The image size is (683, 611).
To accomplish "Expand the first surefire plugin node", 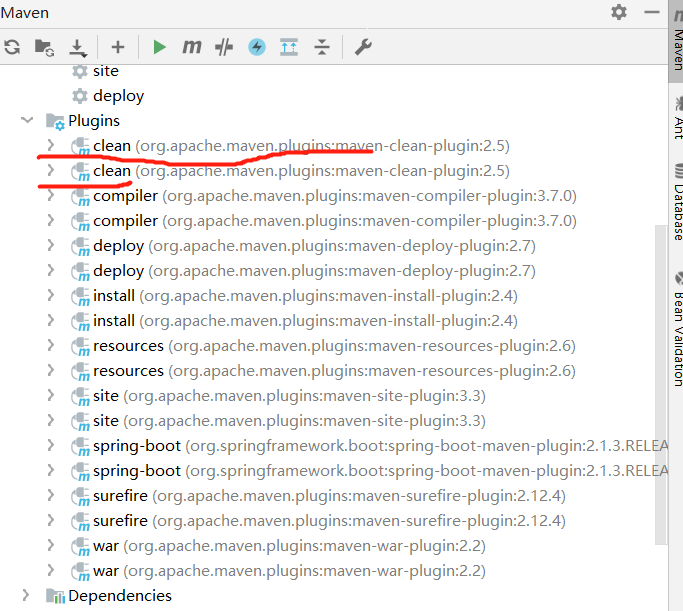I will coord(51,495).
